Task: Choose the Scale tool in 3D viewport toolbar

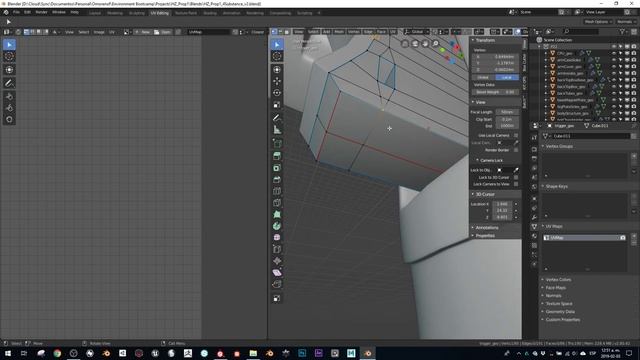Action: click(x=277, y=104)
